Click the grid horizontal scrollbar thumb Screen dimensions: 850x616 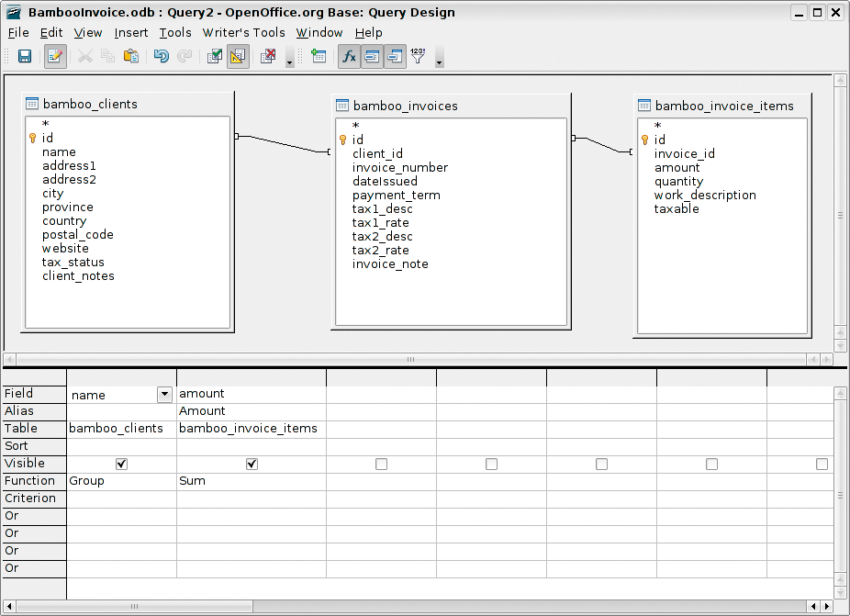[134, 606]
